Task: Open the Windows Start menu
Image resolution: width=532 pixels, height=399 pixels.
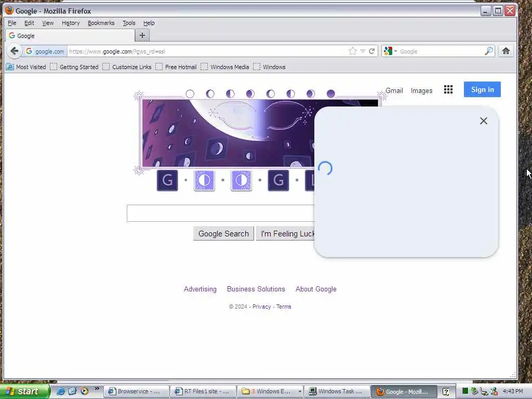Action: pos(24,391)
